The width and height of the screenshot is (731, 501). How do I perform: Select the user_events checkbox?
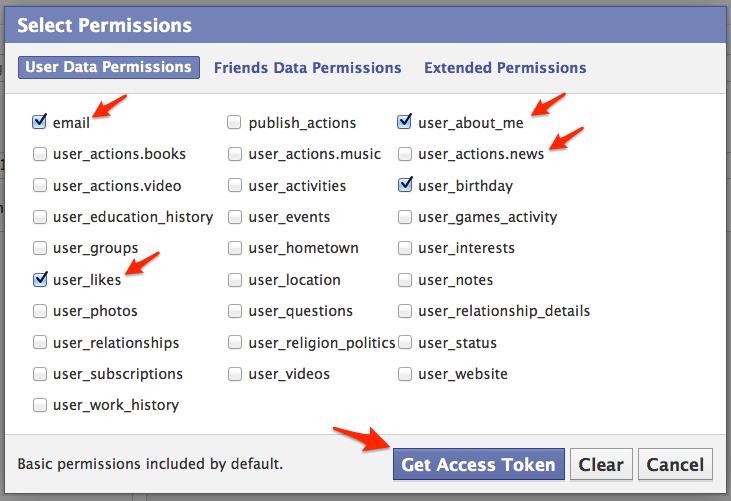(234, 216)
